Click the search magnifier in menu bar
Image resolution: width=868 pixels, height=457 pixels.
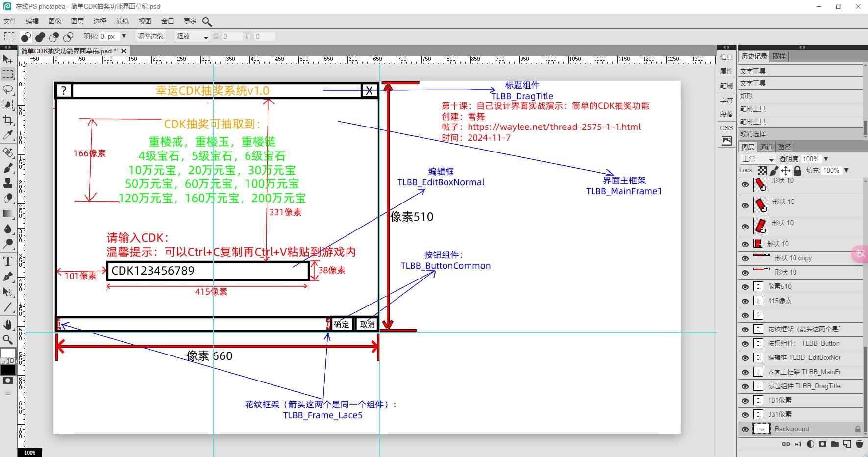coord(207,22)
